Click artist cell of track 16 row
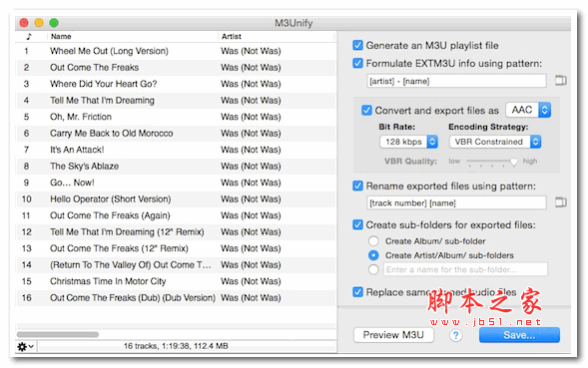Image resolution: width=588 pixels, height=368 pixels. click(x=251, y=298)
